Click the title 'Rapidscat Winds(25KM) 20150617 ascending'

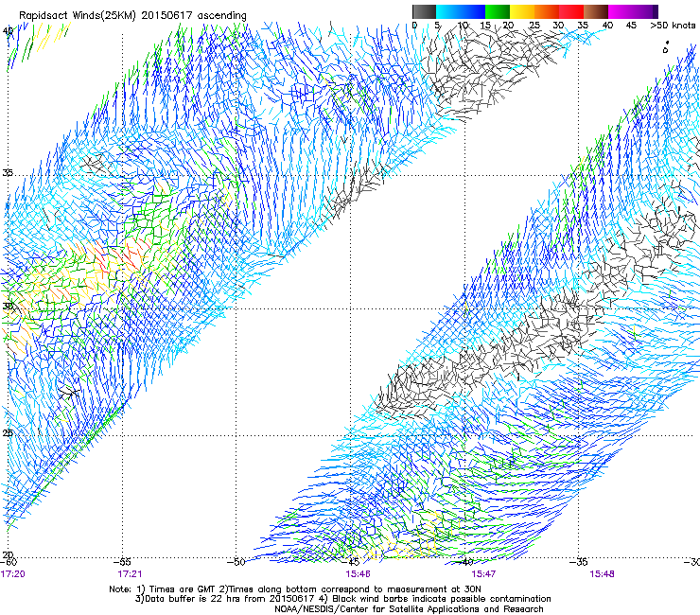pos(132,16)
